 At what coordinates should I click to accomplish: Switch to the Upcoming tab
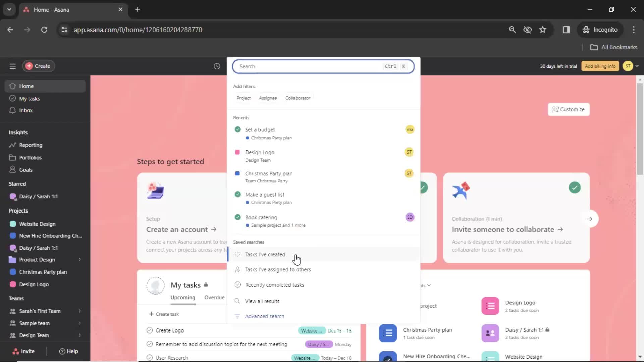click(182, 297)
